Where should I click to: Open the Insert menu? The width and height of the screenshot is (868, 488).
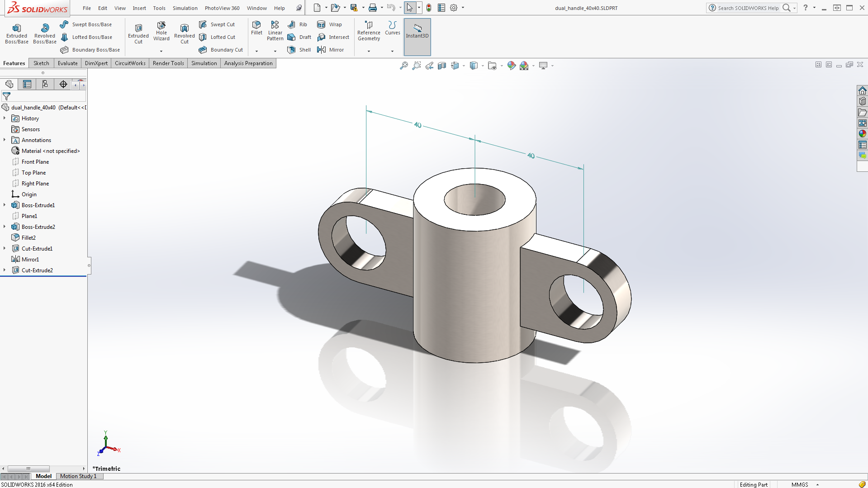click(x=139, y=8)
